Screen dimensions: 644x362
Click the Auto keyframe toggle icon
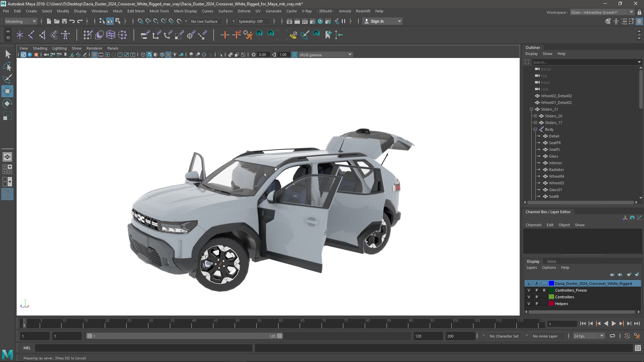[627, 336]
